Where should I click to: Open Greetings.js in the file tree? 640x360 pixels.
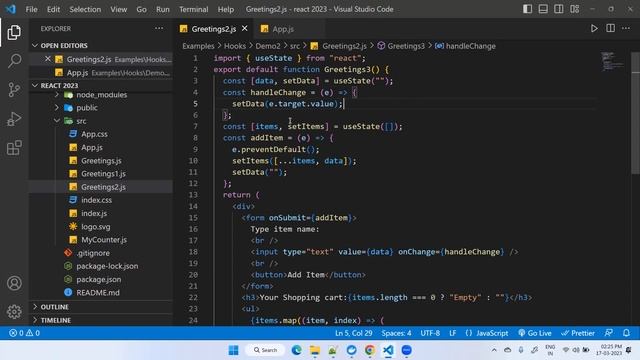point(101,161)
